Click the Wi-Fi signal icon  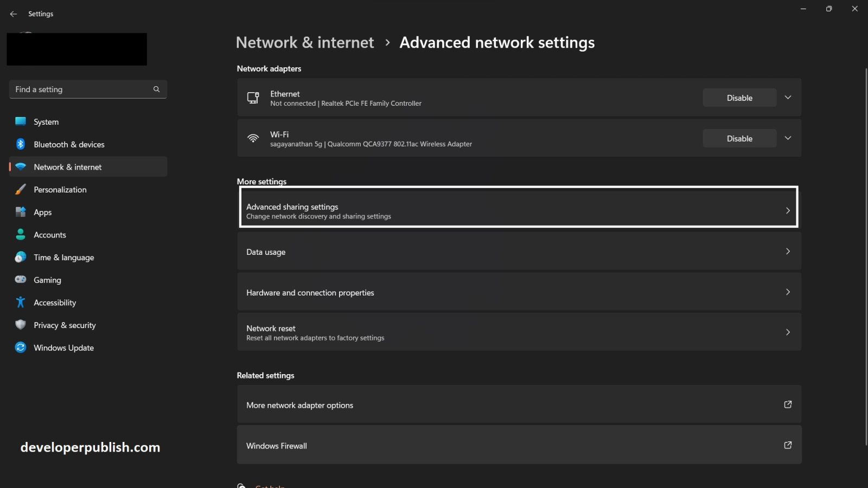(253, 138)
